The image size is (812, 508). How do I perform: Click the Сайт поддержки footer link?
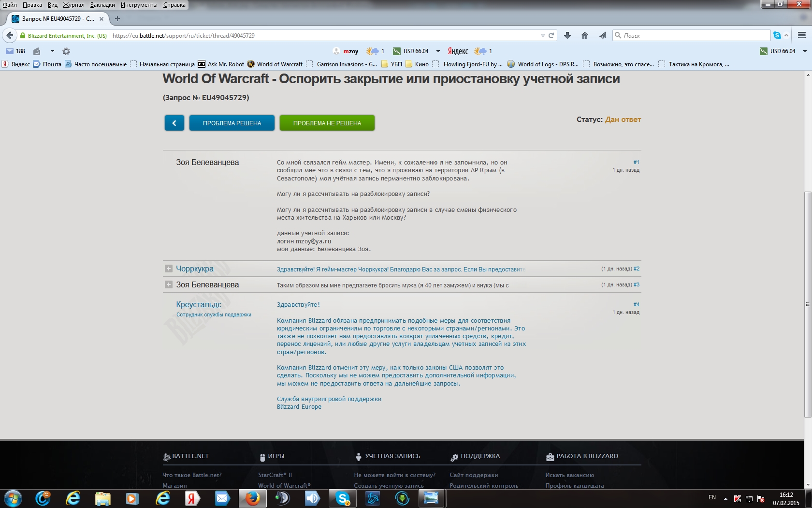click(x=474, y=475)
